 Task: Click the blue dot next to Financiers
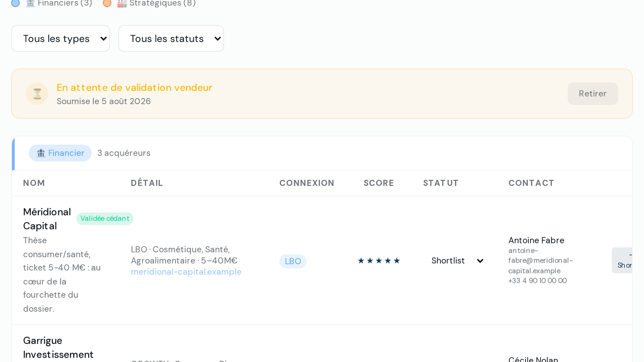coord(15,3)
